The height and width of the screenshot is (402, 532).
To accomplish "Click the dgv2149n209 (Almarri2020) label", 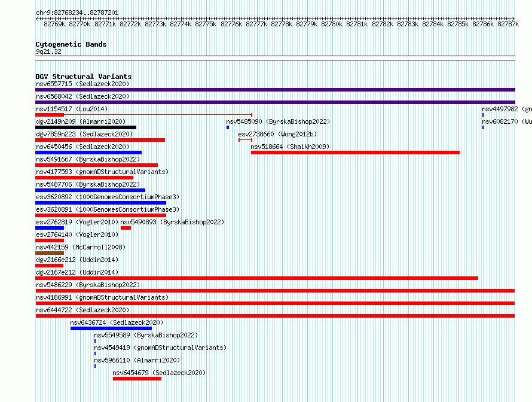I will point(81,121).
